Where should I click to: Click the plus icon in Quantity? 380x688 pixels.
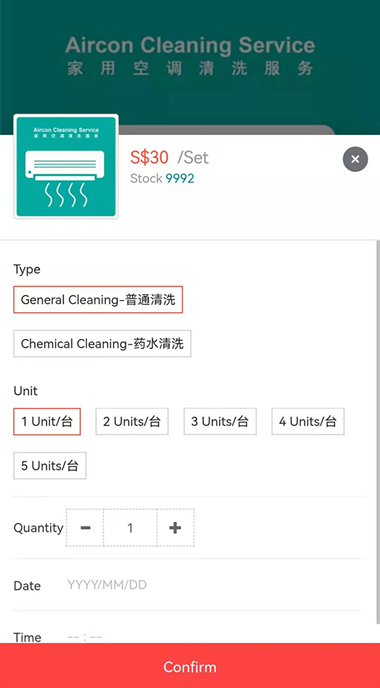175,527
